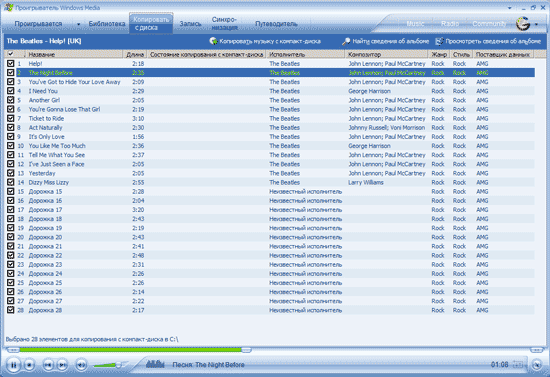Click the view toggle icon next to 01:08
The image size is (550, 377).
coord(518,365)
